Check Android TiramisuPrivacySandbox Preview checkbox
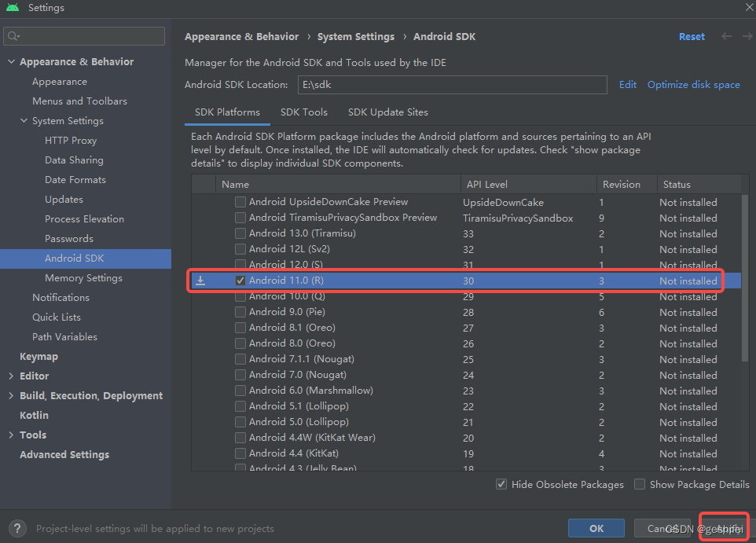This screenshot has width=756, height=543. coord(240,218)
